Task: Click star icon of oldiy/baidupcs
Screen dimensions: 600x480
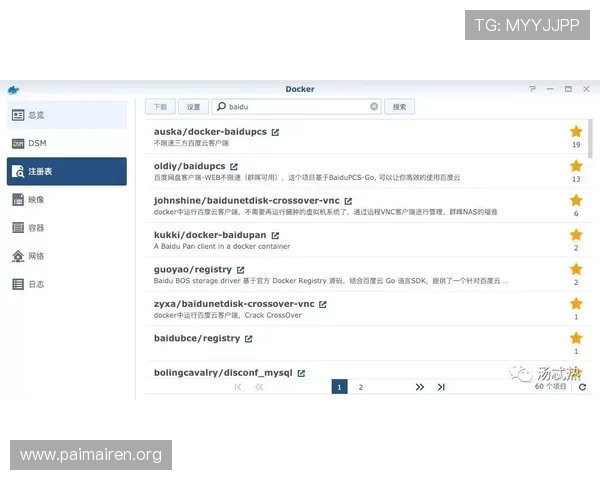Action: click(576, 166)
